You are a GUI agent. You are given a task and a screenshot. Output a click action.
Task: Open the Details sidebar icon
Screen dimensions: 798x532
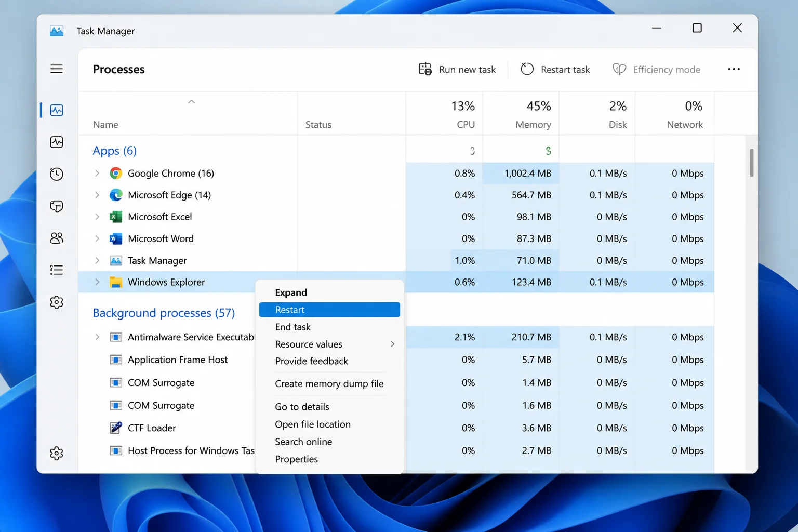pos(57,270)
